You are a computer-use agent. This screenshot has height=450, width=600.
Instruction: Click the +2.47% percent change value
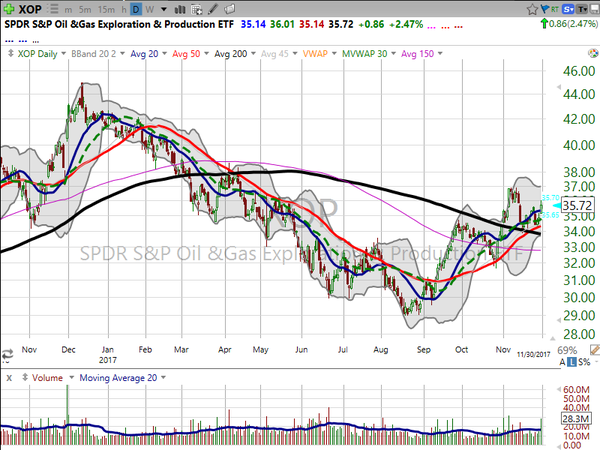pyautogui.click(x=406, y=24)
